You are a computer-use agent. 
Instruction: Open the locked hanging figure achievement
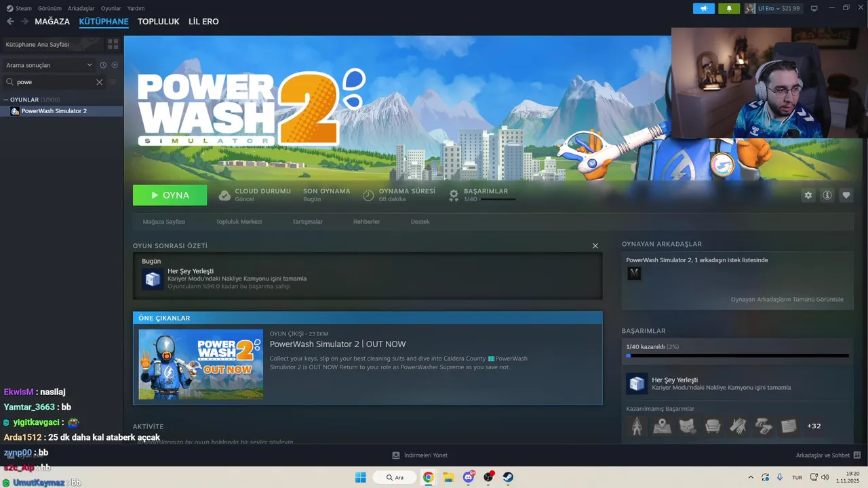click(636, 426)
